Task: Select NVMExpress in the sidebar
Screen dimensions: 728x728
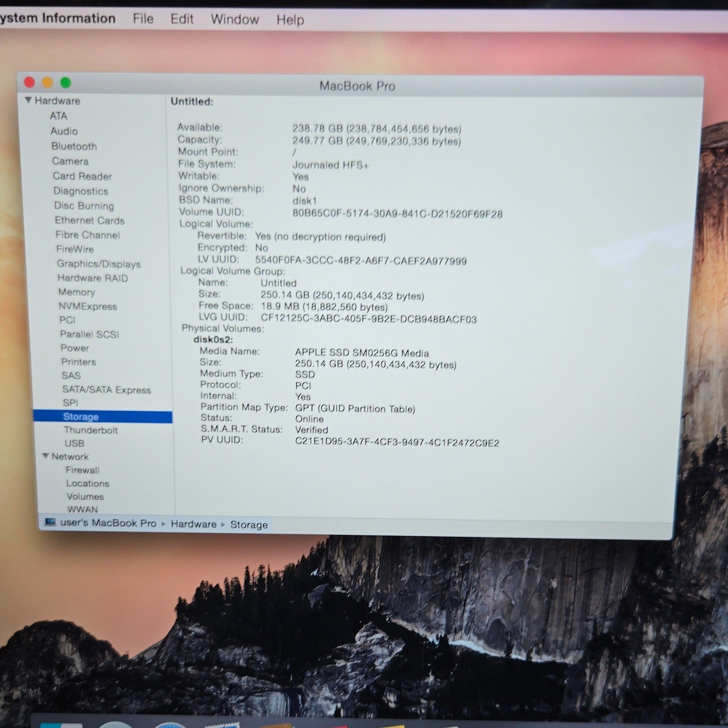Action: click(x=88, y=306)
